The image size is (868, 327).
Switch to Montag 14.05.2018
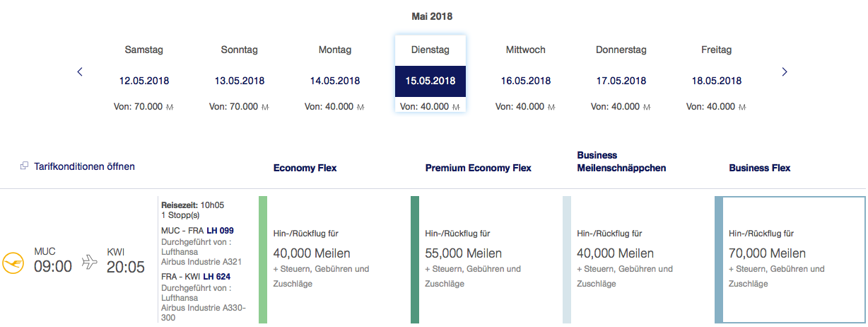[x=335, y=78]
